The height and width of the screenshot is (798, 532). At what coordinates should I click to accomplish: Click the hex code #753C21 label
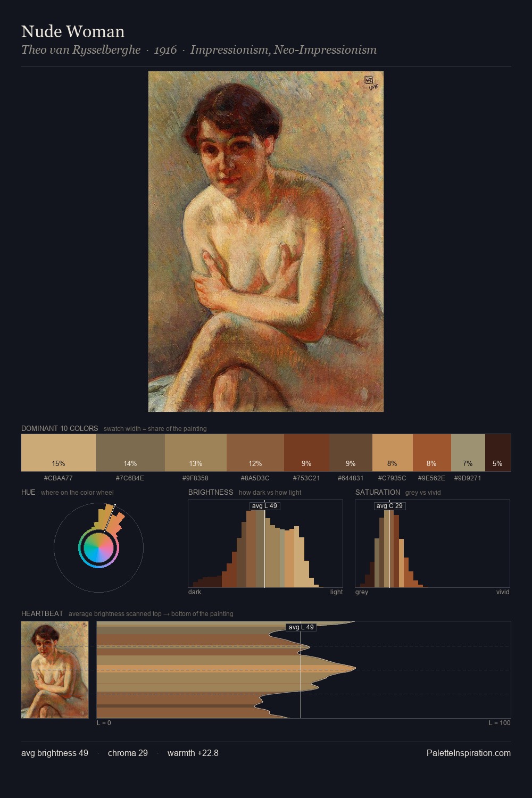[306, 478]
